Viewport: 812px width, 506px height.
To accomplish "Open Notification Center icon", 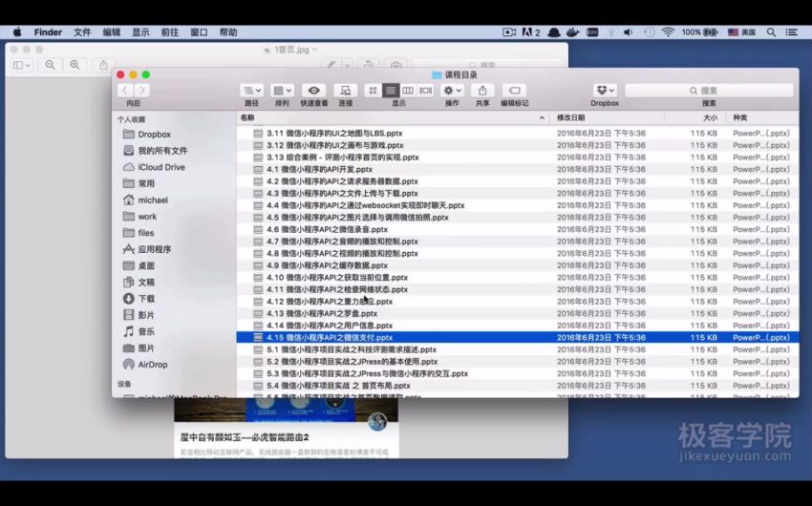I will [791, 32].
